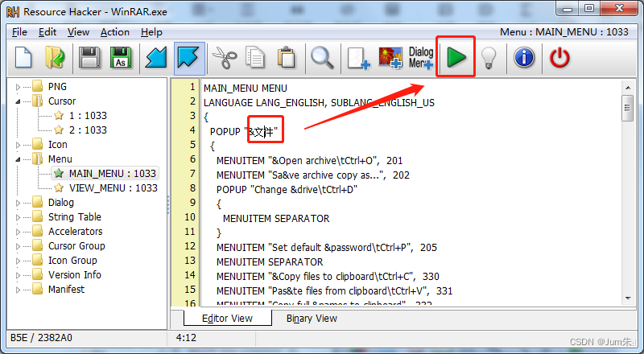
Task: Switch to the Binary View tab
Action: point(312,319)
